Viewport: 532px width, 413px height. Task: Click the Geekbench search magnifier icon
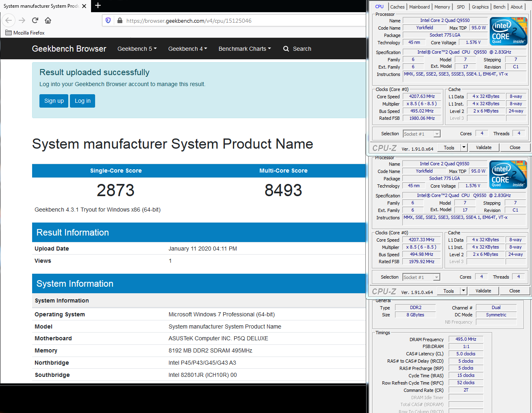point(286,49)
